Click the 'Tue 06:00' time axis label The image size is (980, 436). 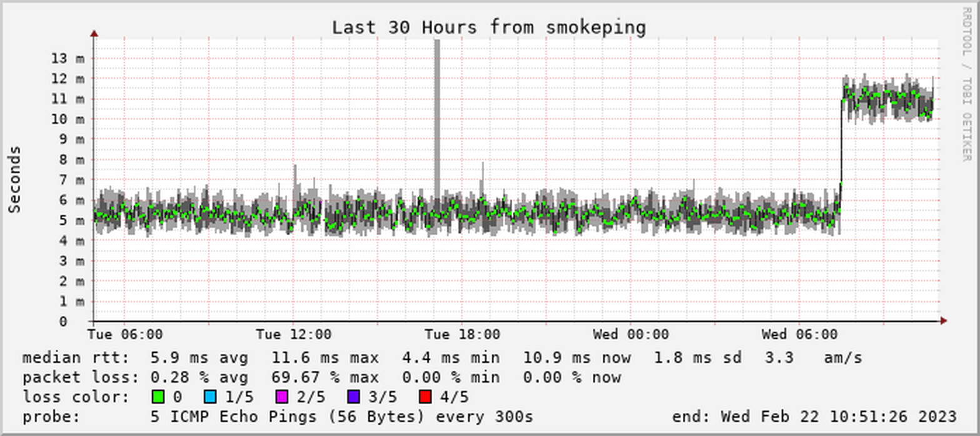tap(125, 334)
